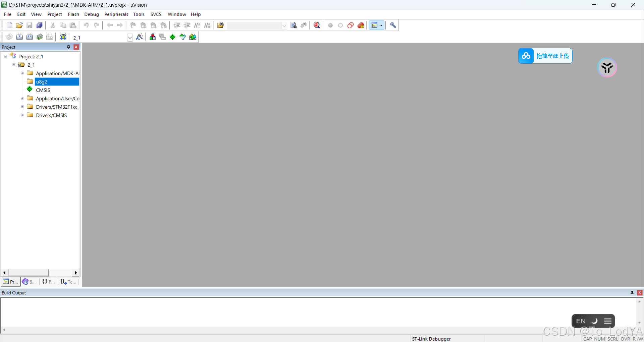Start the debug session icon
Image resolution: width=644 pixels, height=342 pixels.
[x=317, y=25]
